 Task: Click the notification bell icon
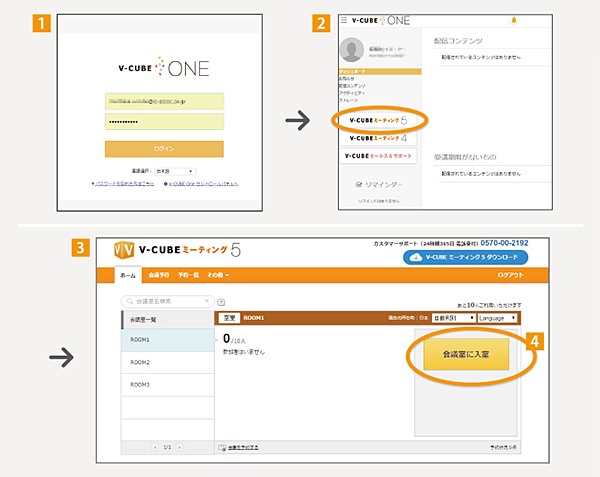click(514, 20)
